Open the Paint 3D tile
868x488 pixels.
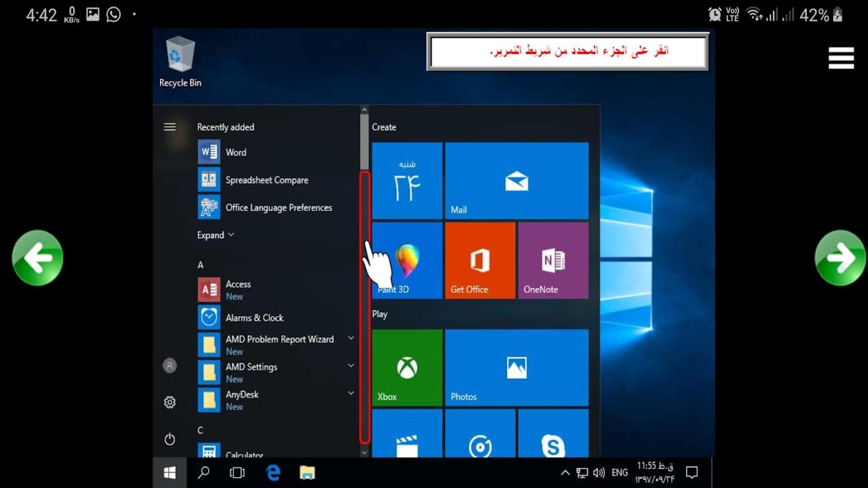(x=407, y=260)
